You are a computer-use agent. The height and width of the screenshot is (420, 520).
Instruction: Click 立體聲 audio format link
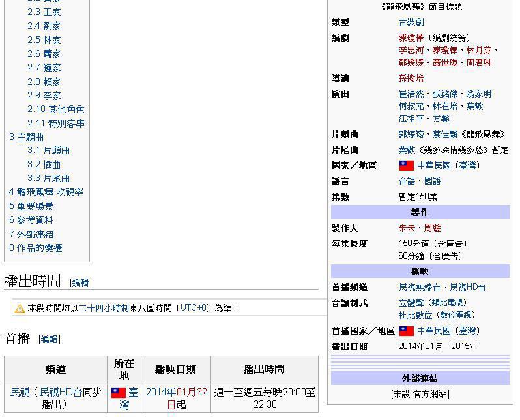(411, 303)
